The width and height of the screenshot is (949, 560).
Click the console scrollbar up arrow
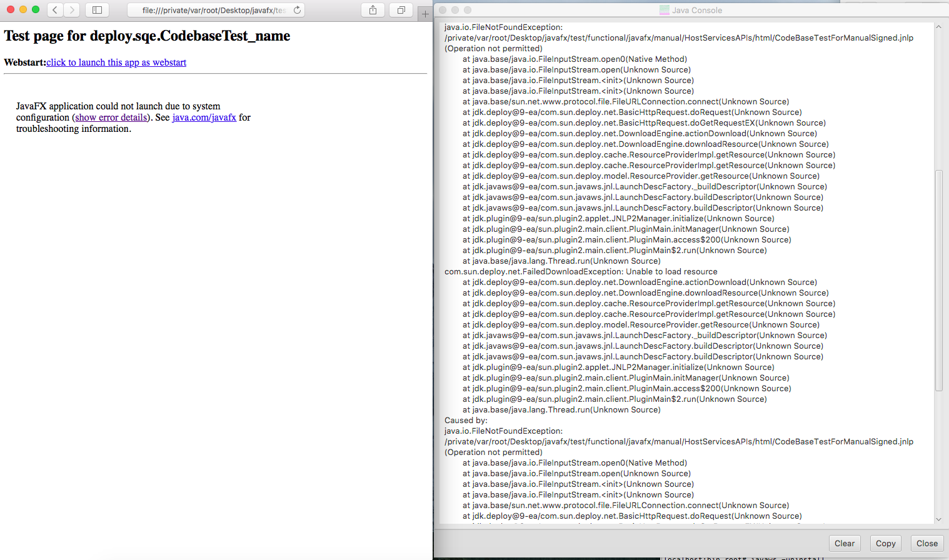[938, 27]
